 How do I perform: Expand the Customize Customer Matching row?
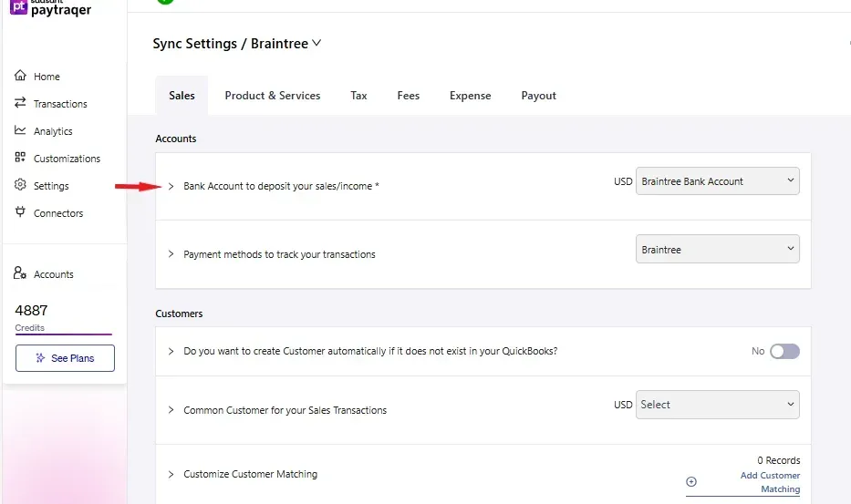[171, 474]
